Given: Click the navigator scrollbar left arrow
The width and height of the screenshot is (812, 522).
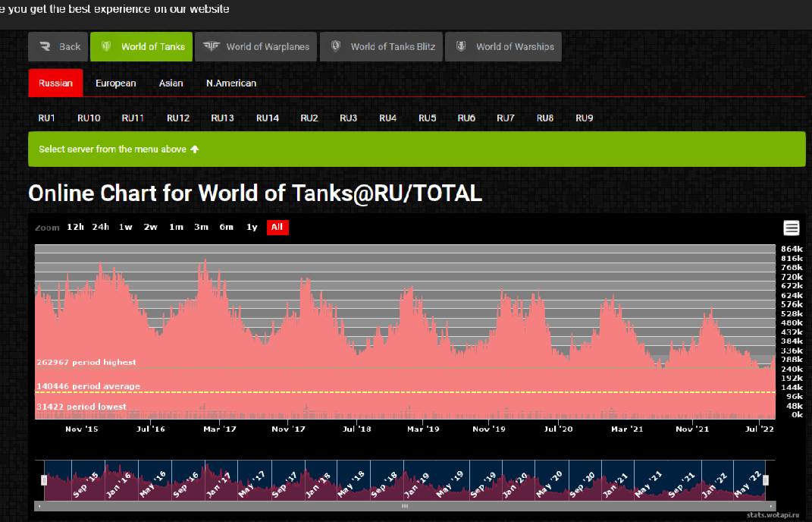Looking at the screenshot, I should pyautogui.click(x=39, y=506).
